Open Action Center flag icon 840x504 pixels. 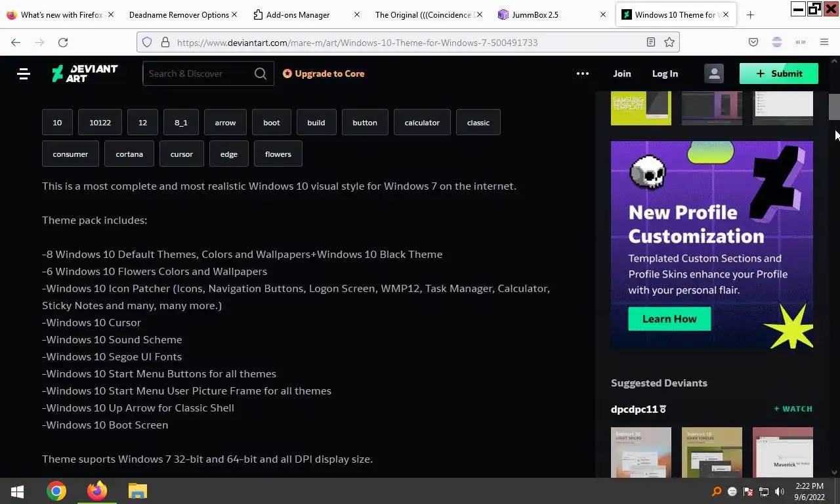(748, 492)
